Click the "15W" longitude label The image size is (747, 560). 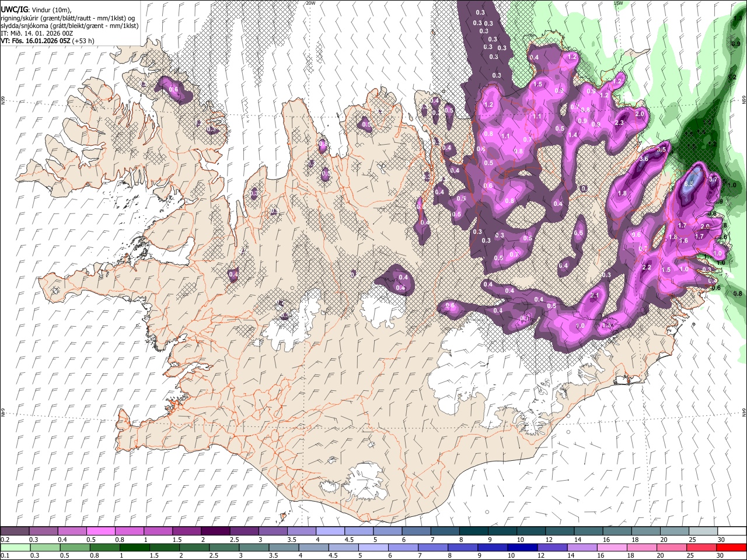click(x=618, y=3)
